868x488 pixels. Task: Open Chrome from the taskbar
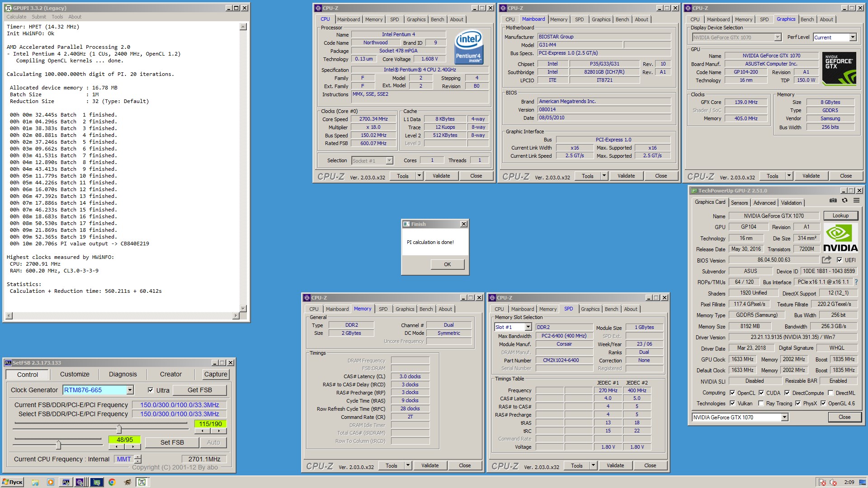pos(112,482)
